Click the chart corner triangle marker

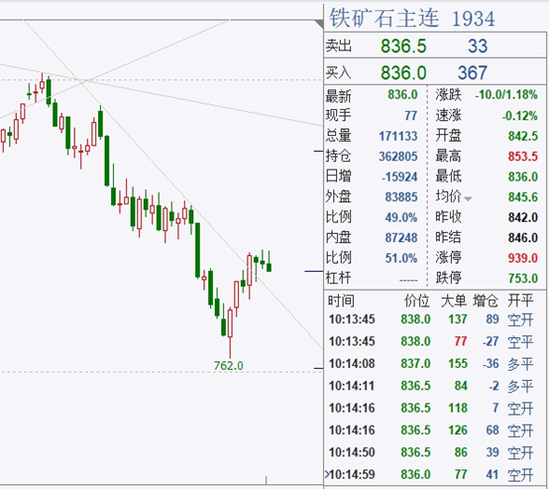point(320,24)
